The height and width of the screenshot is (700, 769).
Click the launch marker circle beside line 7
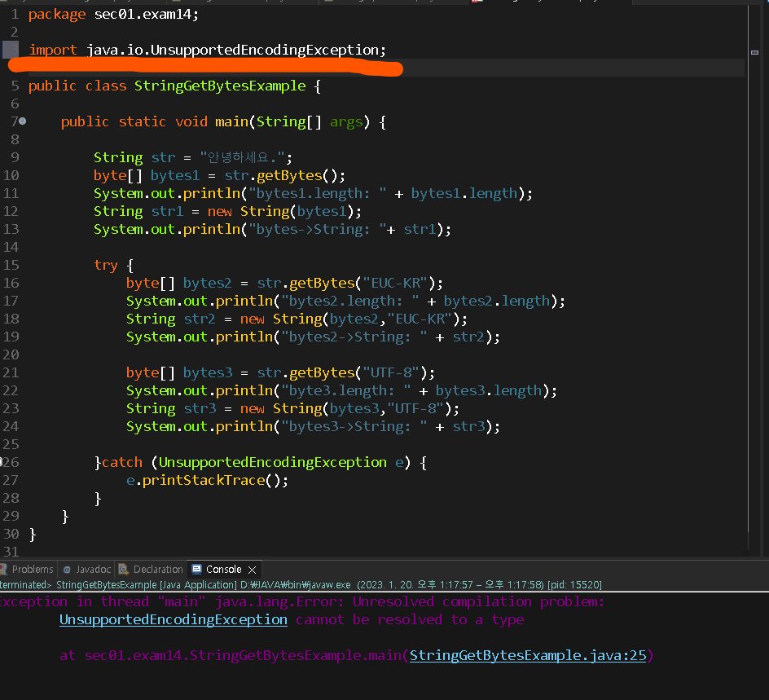pyautogui.click(x=23, y=121)
